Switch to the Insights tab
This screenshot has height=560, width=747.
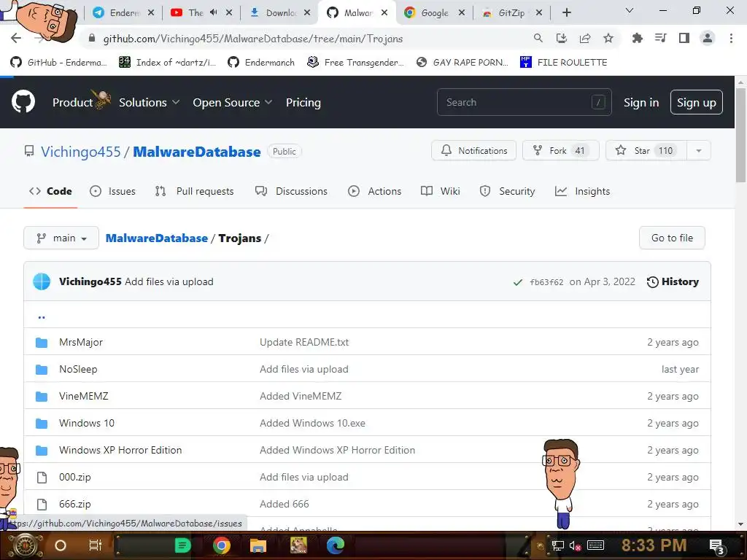[x=582, y=191]
